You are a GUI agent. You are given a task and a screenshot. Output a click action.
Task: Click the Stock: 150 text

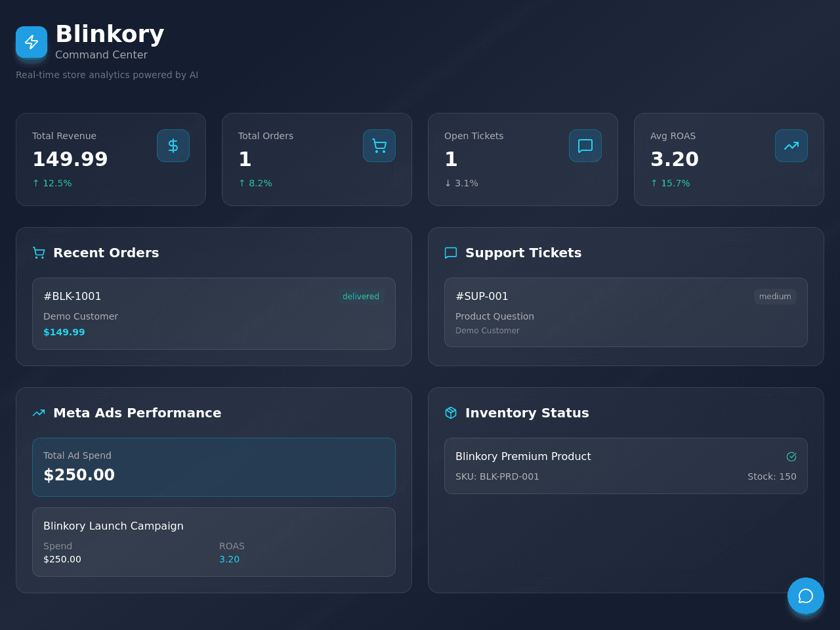point(772,476)
